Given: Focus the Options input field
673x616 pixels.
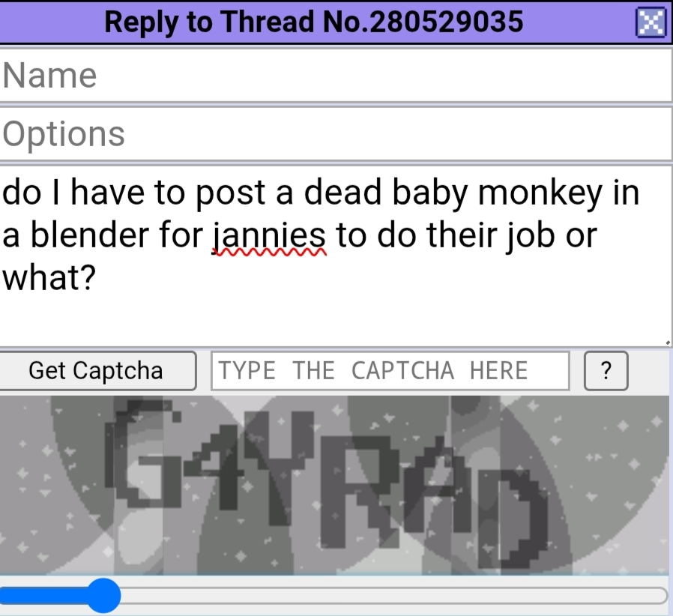Looking at the screenshot, I should (x=336, y=134).
